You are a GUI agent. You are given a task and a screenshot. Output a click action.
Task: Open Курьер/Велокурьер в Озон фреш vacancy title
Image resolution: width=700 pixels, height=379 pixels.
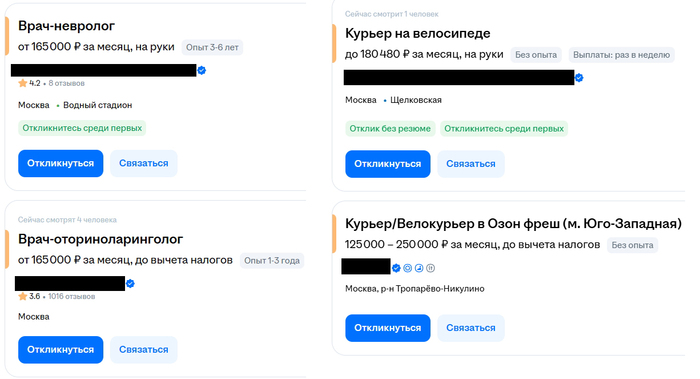[x=513, y=224]
